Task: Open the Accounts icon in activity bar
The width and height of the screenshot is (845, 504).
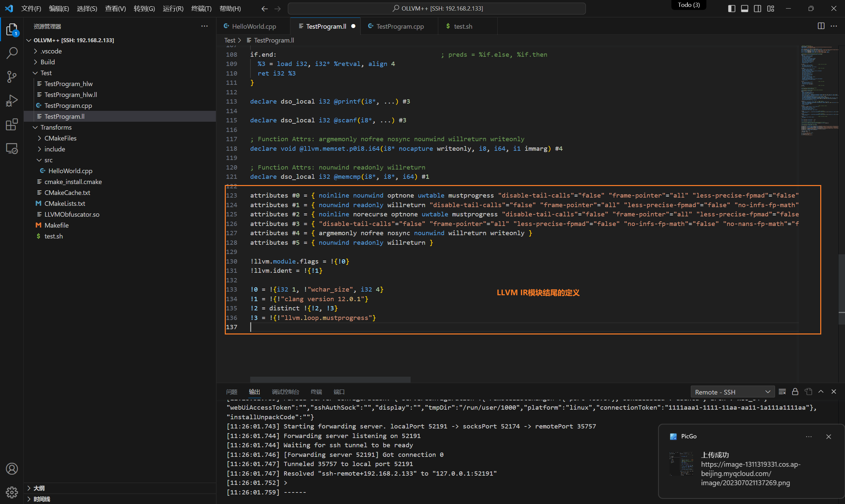Action: click(12, 469)
